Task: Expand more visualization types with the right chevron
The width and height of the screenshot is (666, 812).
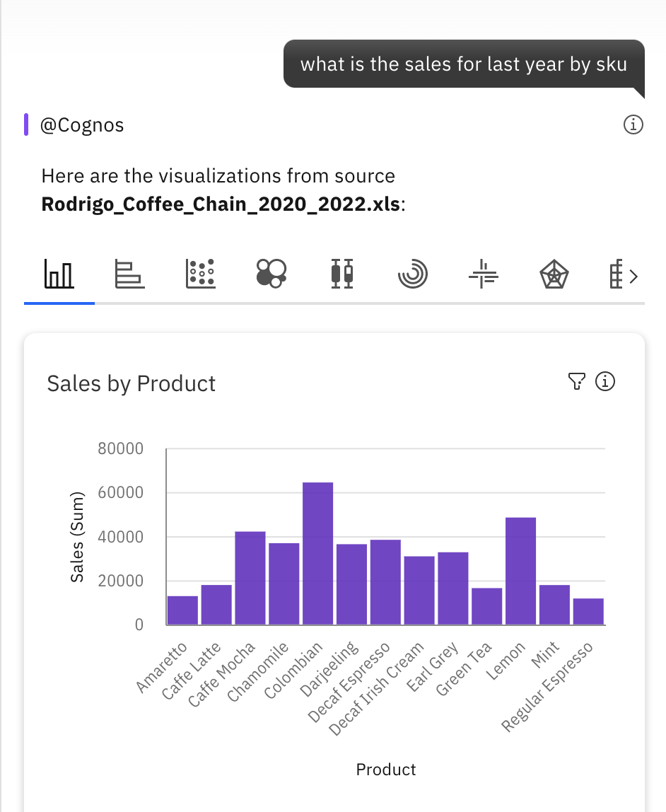Action: click(x=635, y=276)
